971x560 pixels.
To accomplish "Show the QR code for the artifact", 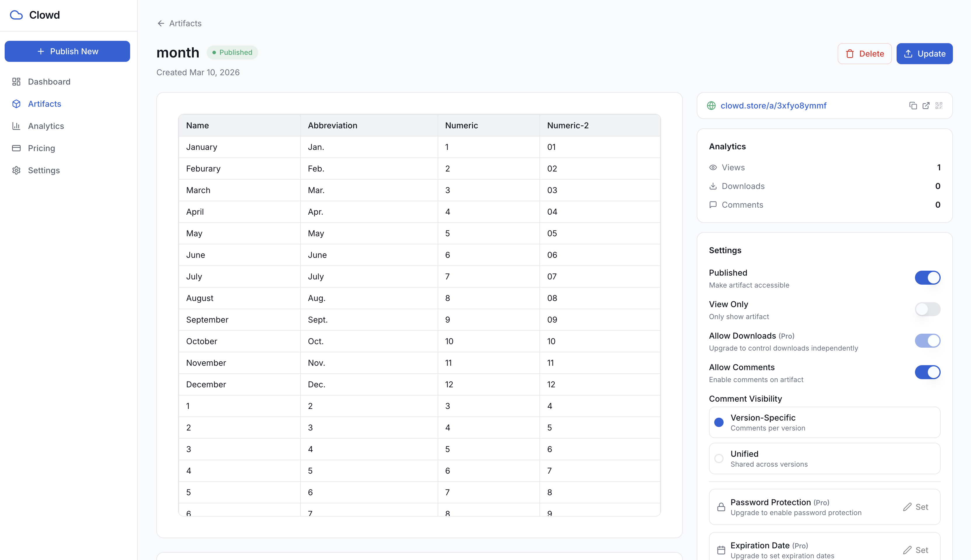I will tap(939, 105).
